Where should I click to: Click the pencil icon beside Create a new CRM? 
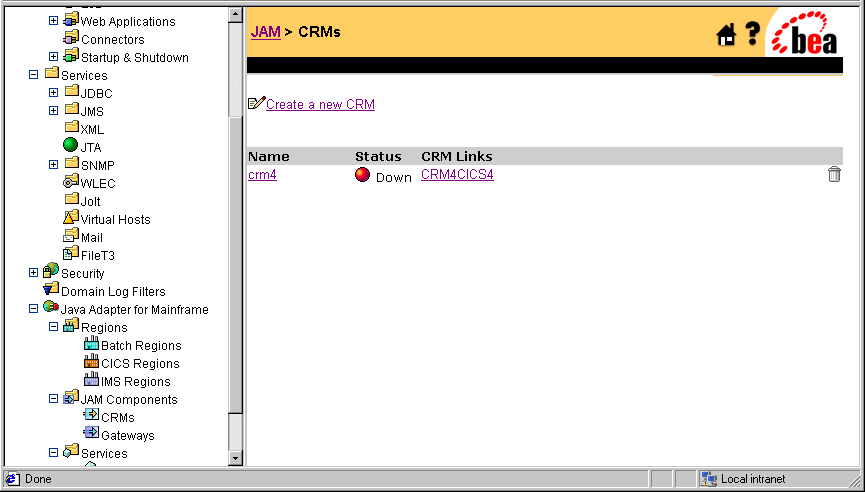pyautogui.click(x=257, y=103)
